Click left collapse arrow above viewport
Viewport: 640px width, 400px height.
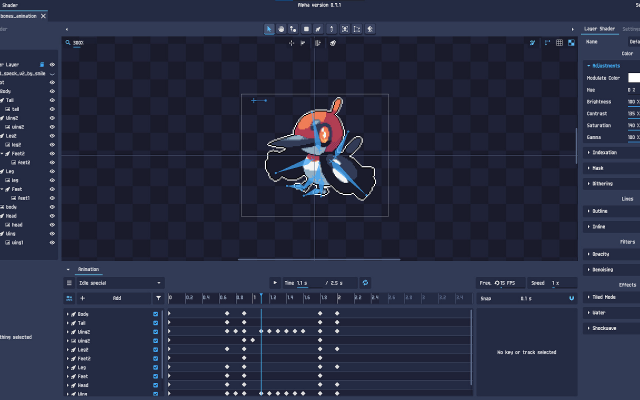[67, 29]
